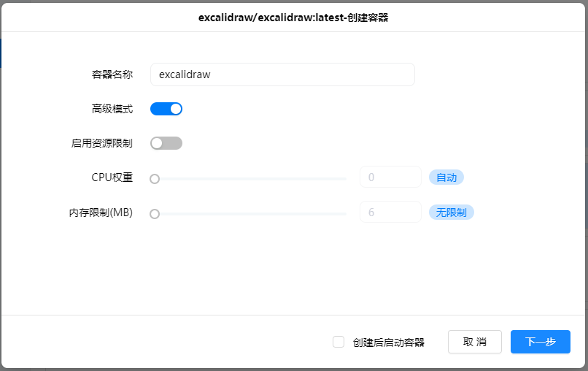Screen dimensions: 588x371
Task: Click the 高级模式 label
Action: [x=112, y=109]
